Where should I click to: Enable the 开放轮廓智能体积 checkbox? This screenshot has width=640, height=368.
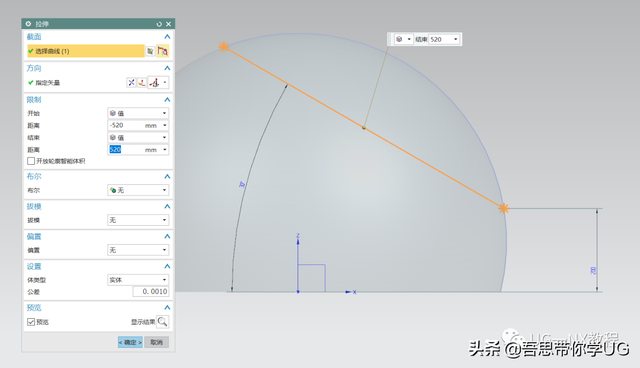pos(31,161)
